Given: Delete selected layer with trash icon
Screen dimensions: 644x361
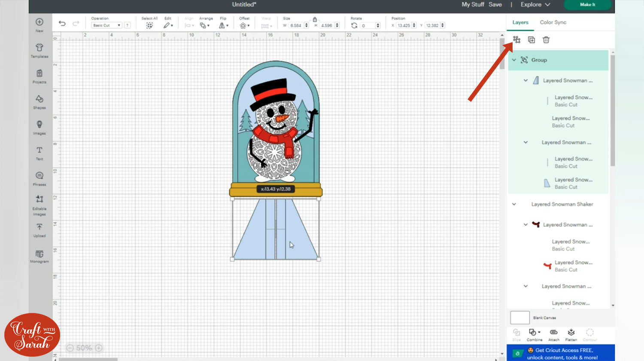Looking at the screenshot, I should 546,40.
